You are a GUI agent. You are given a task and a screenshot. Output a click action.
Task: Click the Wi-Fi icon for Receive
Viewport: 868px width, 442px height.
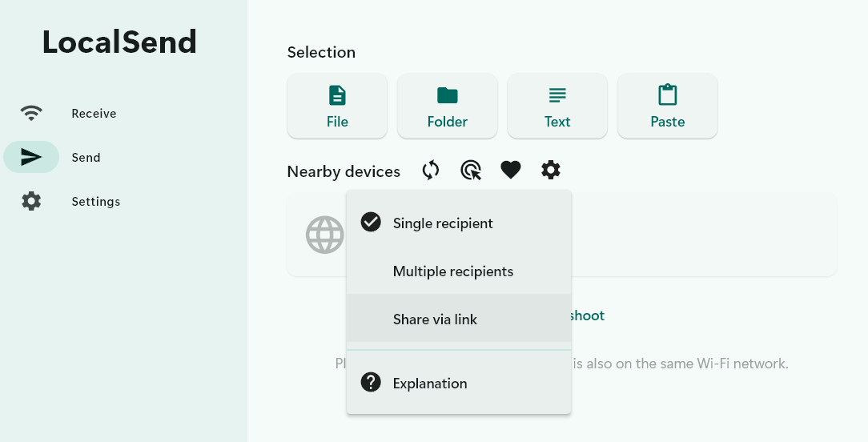[x=31, y=113]
